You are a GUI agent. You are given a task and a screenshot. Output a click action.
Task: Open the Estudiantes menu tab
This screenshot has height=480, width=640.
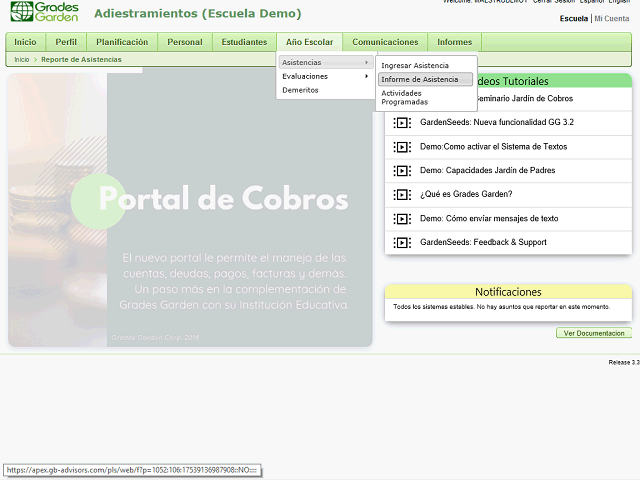click(x=244, y=42)
